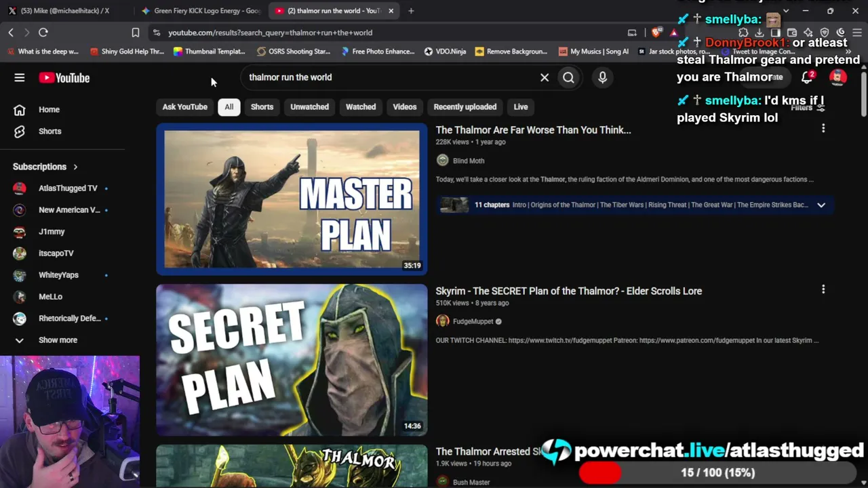
Task: Reload the page
Action: pos(43,33)
